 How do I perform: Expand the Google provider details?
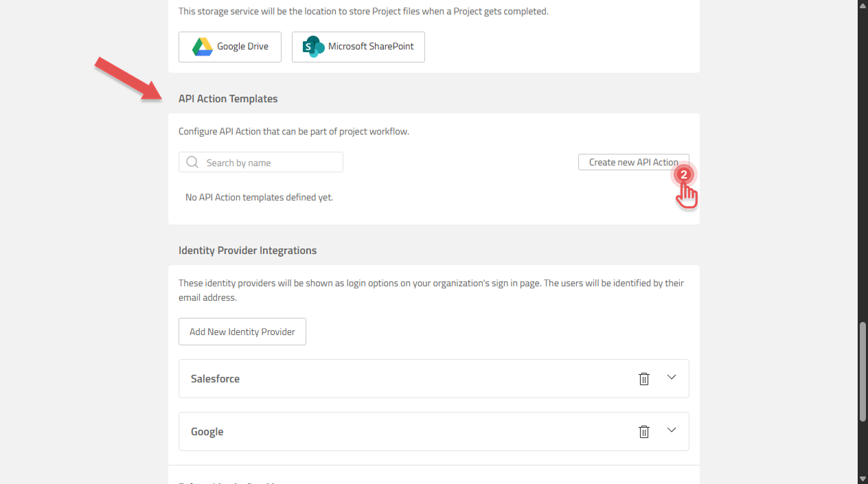(x=672, y=430)
